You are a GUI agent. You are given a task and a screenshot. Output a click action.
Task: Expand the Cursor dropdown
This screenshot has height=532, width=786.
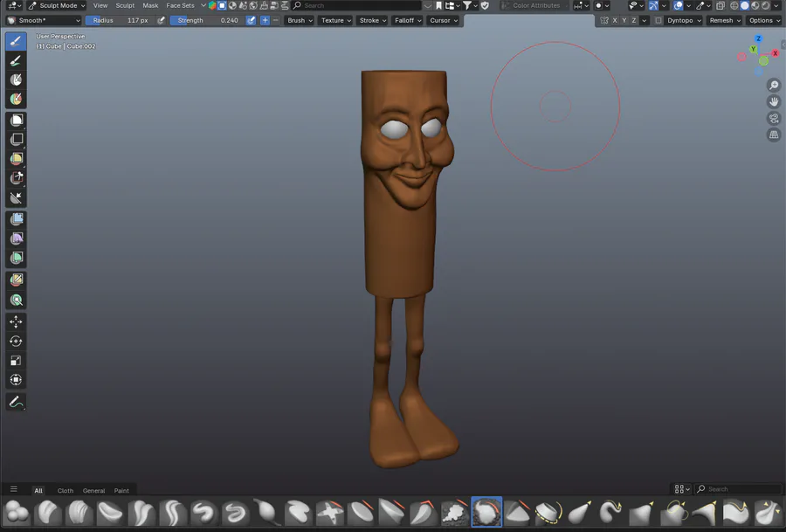444,21
